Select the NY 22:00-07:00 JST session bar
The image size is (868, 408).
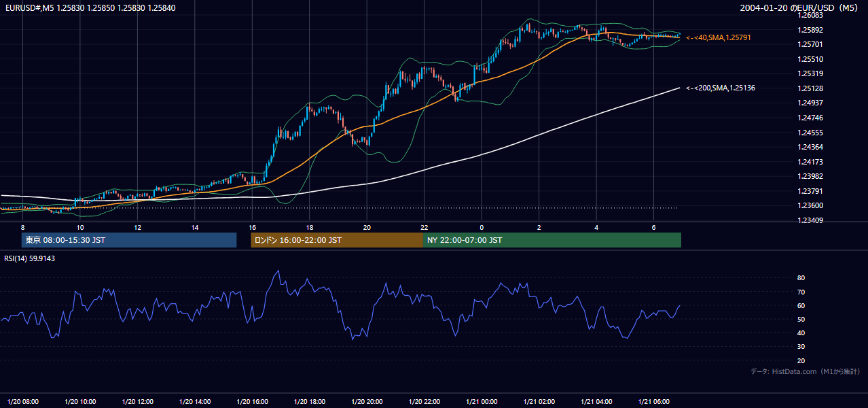pyautogui.click(x=552, y=240)
